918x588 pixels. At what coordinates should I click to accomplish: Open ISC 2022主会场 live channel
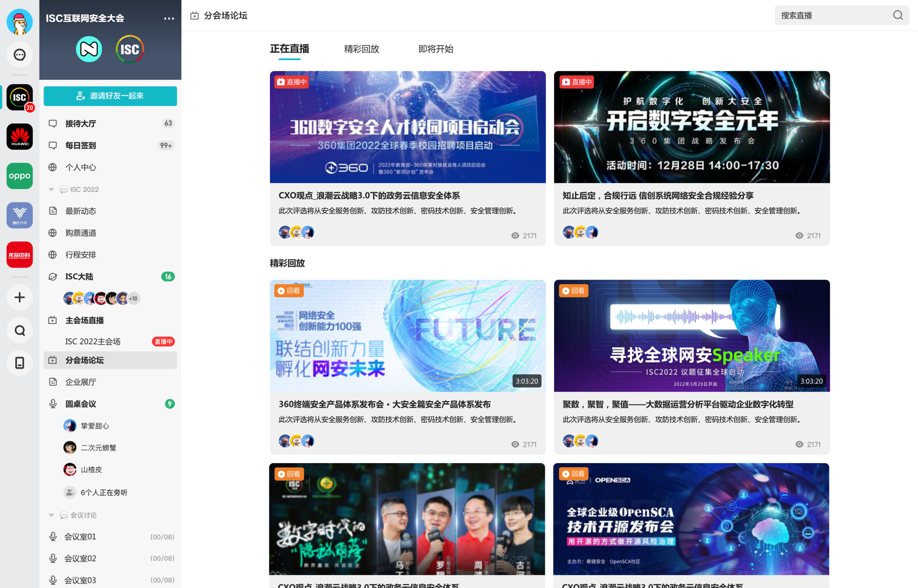pos(93,342)
